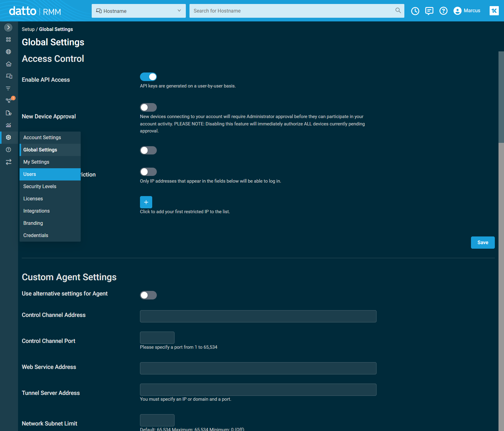Click the filter icon in the sidebar
The image size is (504, 431).
pyautogui.click(x=9, y=88)
